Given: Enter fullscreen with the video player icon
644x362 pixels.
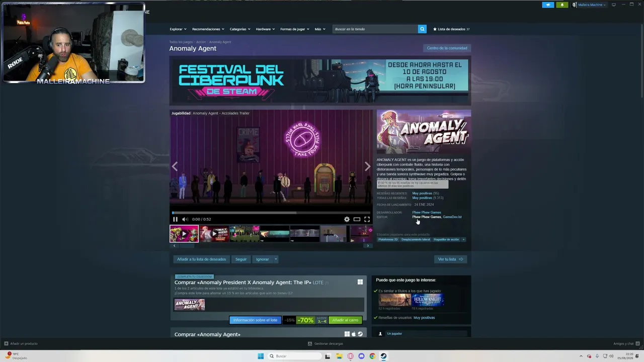Looking at the screenshot, I should click(x=367, y=219).
